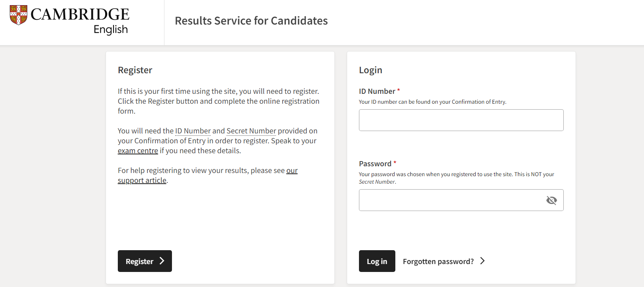Focus the Password input field
Viewport: 644px width, 287px height.
(451, 200)
